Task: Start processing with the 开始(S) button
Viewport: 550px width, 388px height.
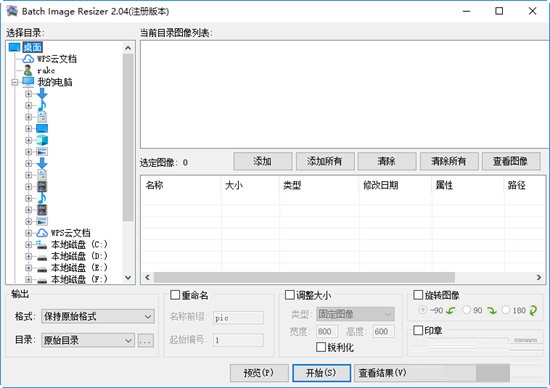Action: point(321,373)
